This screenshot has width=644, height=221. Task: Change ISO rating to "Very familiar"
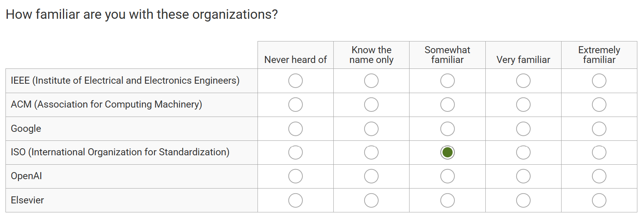click(523, 153)
